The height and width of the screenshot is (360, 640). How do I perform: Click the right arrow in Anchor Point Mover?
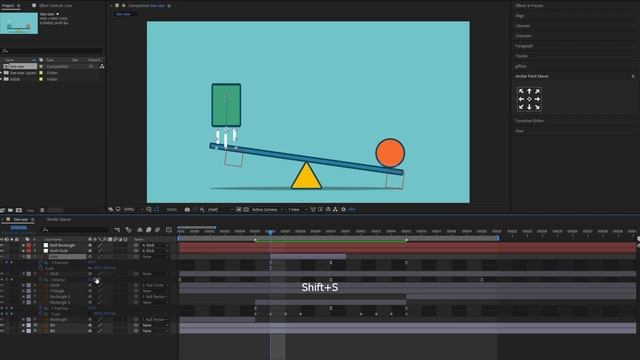537,99
